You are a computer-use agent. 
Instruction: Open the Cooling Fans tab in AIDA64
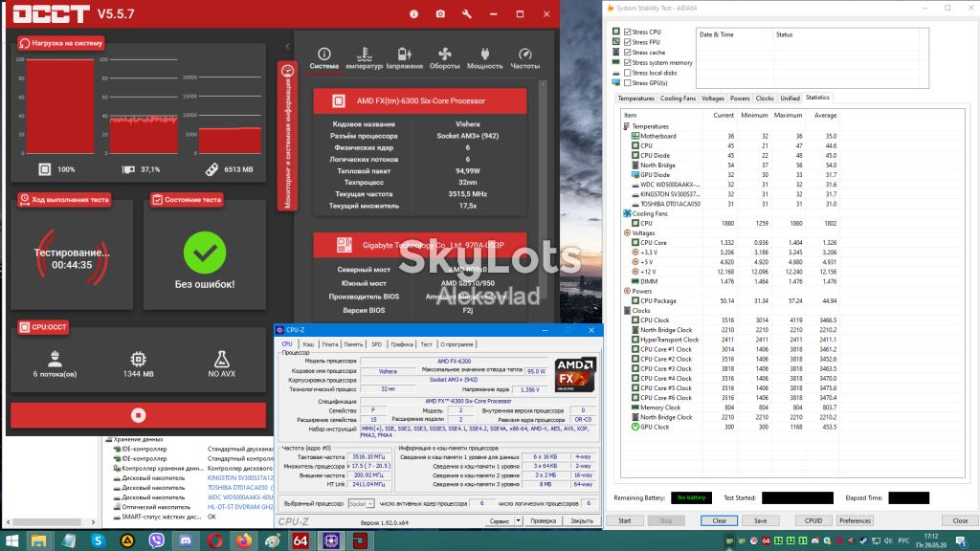click(679, 99)
